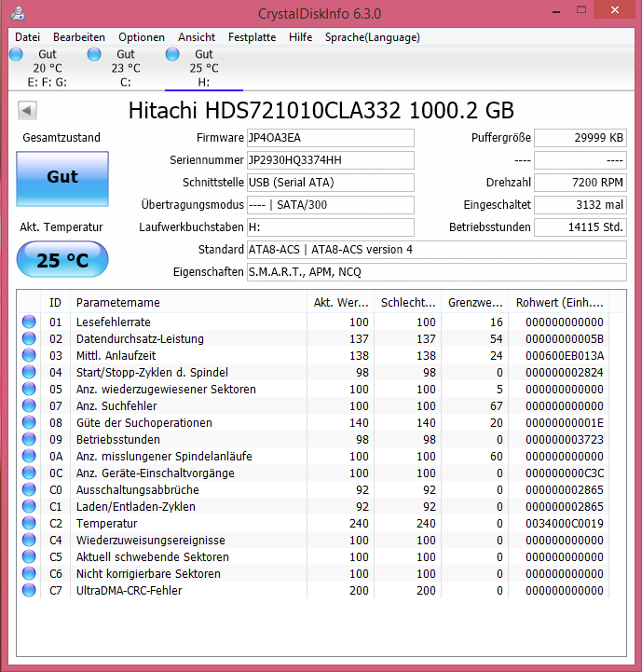Viewport: 642px width, 672px height.
Task: Click status orb for Geräte-Einschaltvorgänge row
Action: 29,473
